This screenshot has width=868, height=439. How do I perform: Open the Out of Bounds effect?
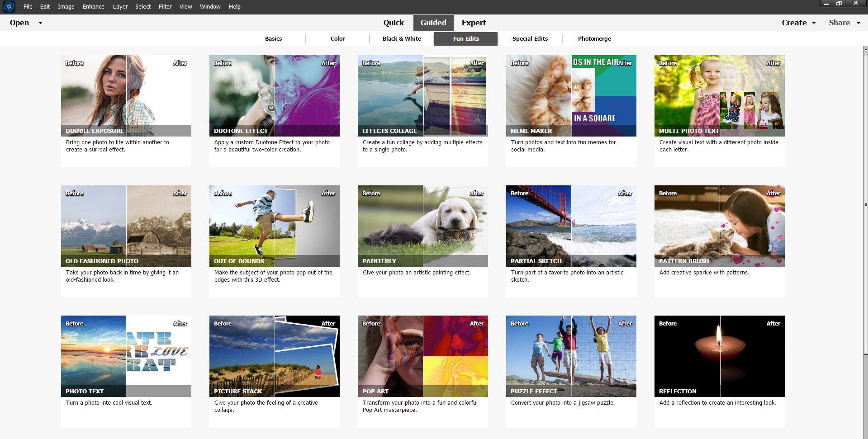tap(274, 226)
